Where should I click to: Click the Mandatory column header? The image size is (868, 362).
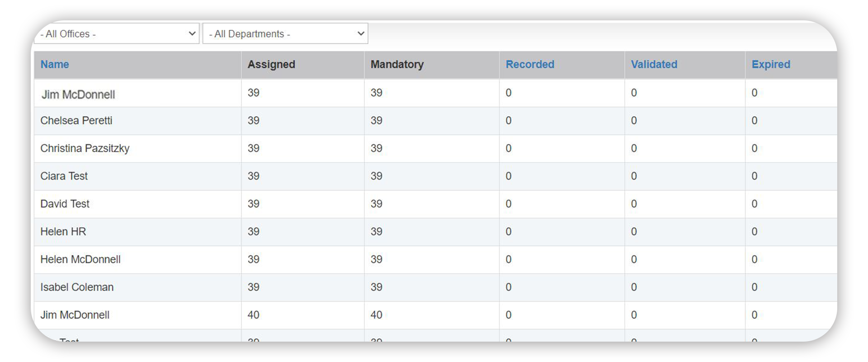click(397, 64)
